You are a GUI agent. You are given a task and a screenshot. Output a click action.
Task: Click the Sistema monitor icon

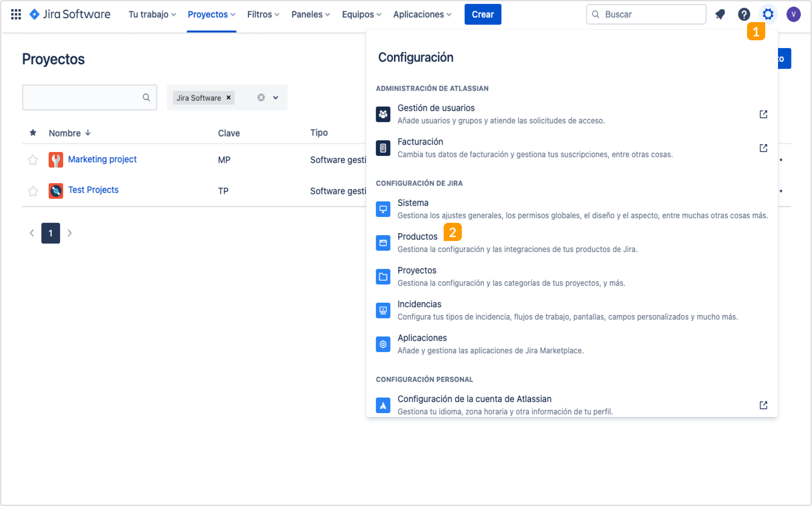click(383, 209)
